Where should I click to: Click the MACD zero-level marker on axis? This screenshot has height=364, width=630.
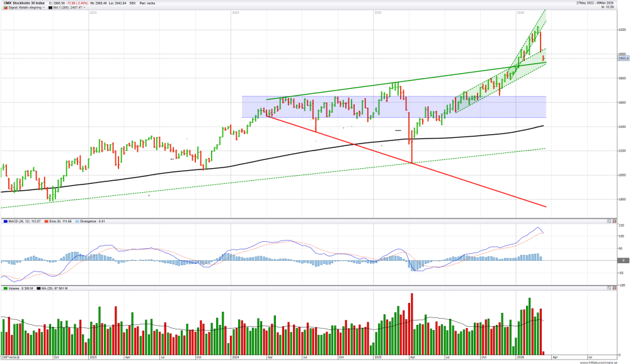point(623,260)
